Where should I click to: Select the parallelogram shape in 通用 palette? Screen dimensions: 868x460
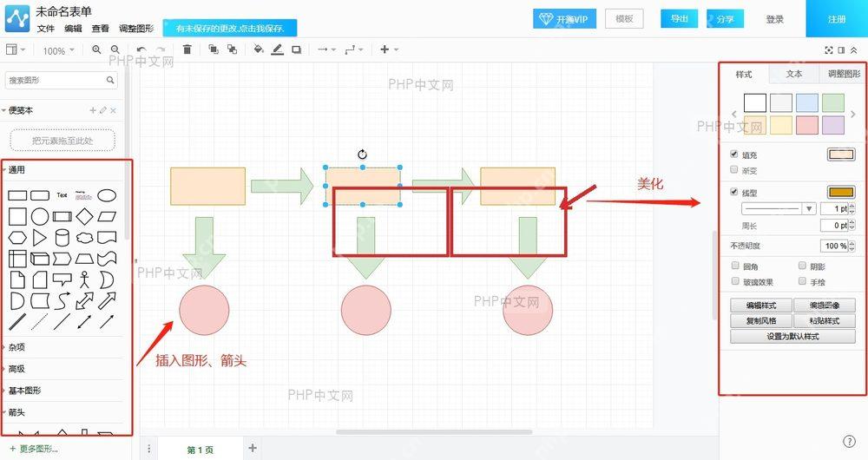(x=107, y=216)
